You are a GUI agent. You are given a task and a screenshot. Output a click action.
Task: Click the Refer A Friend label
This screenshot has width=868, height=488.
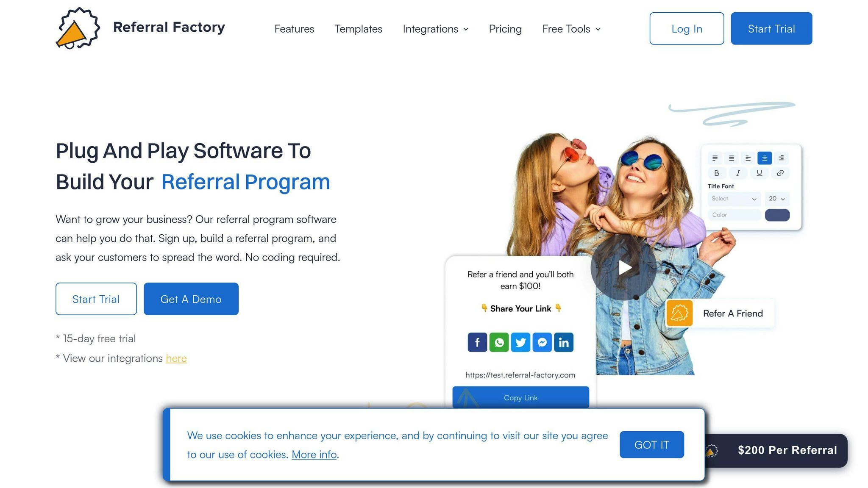pyautogui.click(x=733, y=313)
